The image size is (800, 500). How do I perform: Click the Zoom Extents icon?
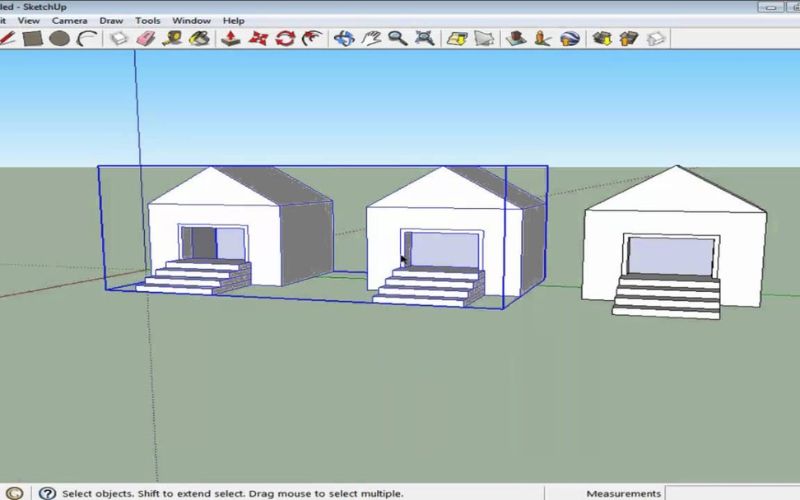pyautogui.click(x=424, y=38)
